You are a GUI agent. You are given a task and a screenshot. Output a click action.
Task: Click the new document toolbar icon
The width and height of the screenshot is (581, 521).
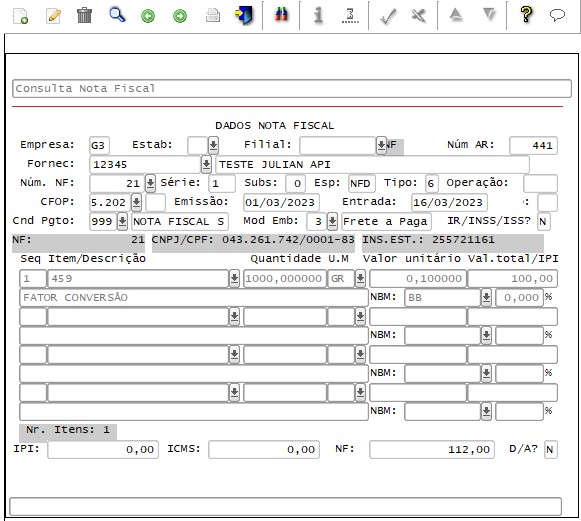[x=20, y=16]
